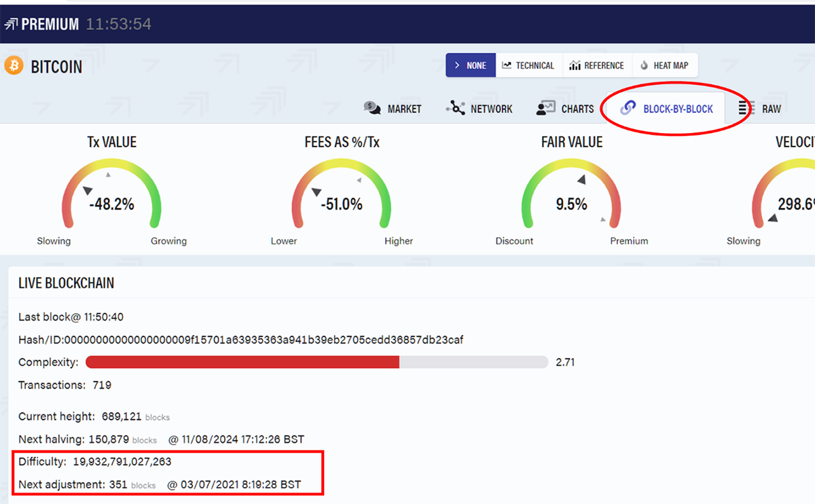Click the Growing label under Tx Value

(x=168, y=241)
